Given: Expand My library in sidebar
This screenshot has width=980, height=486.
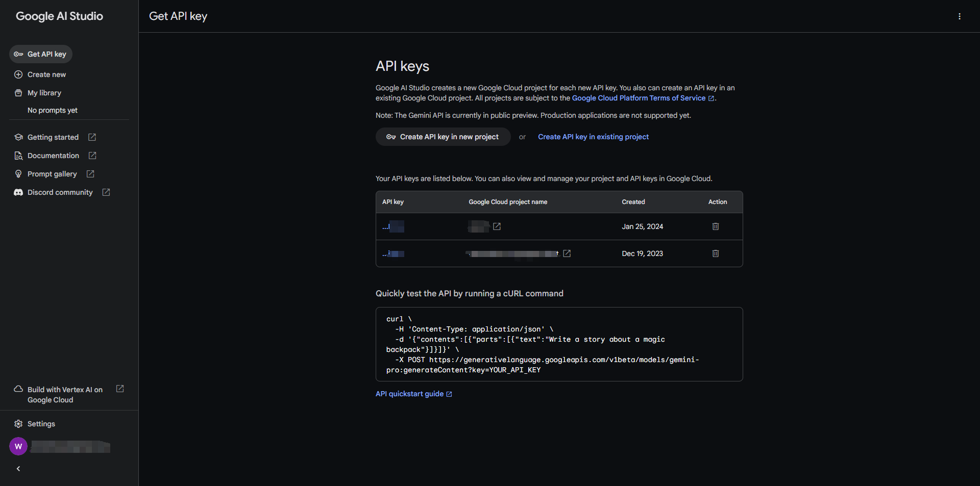Looking at the screenshot, I should point(44,93).
